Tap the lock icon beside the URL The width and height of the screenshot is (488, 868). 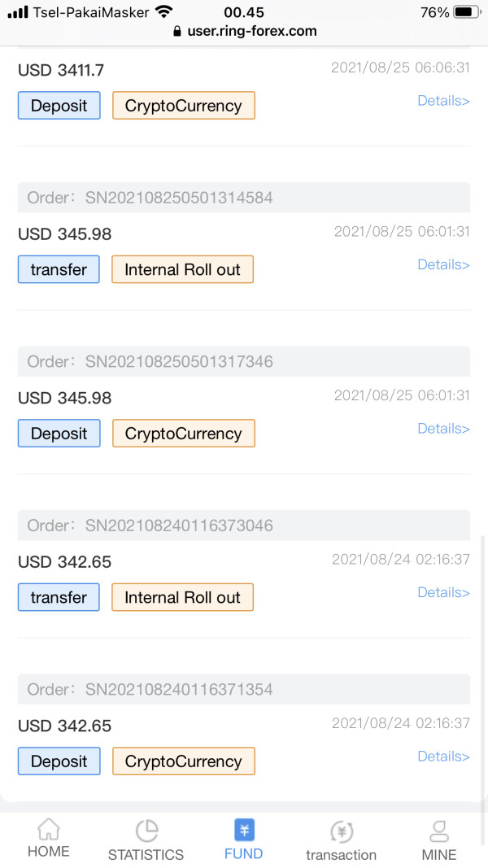[177, 32]
